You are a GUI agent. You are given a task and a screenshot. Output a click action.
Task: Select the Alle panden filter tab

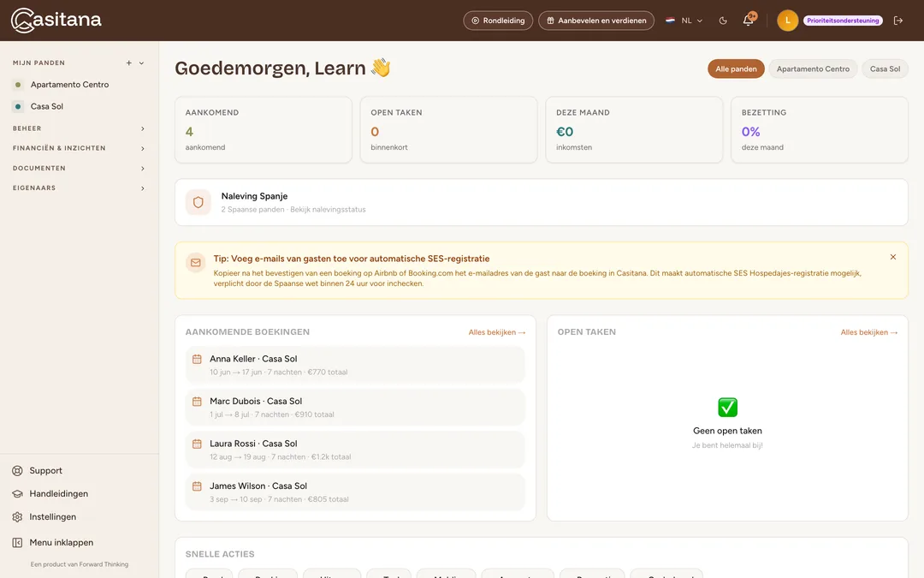(736, 69)
